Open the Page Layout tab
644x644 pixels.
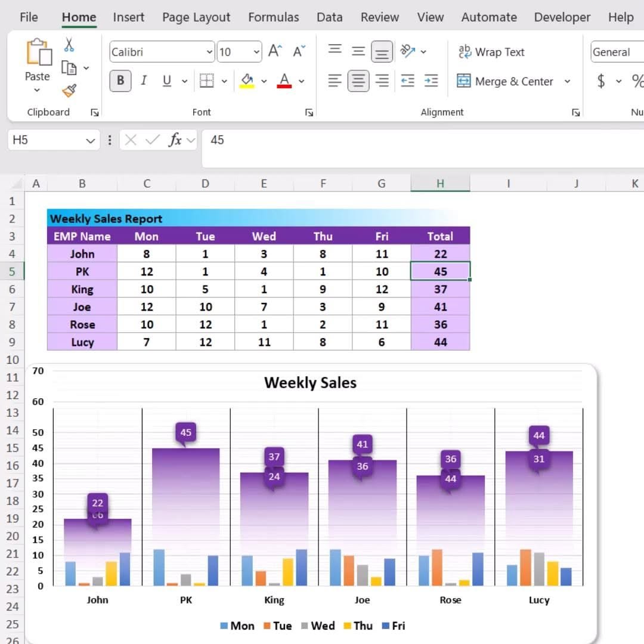tap(196, 17)
